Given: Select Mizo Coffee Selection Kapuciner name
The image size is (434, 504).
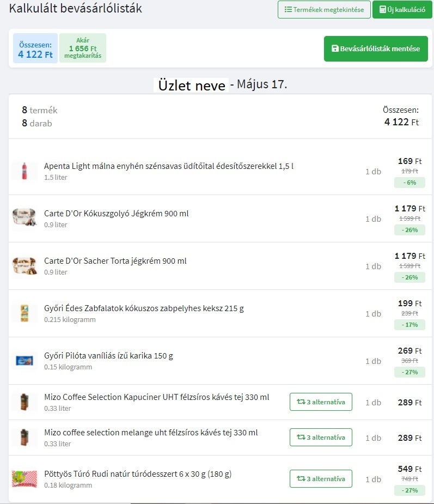Looking at the screenshot, I should tap(157, 397).
